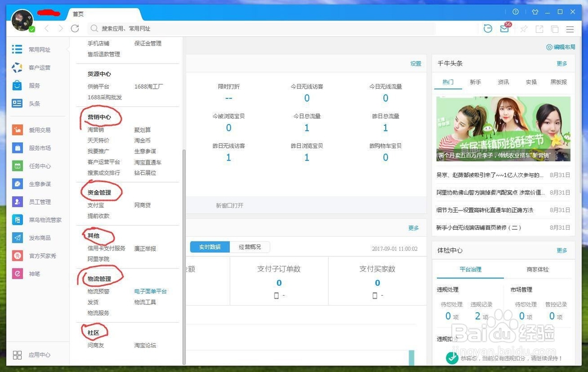The width and height of the screenshot is (588, 372).
Task: Launch the 发布商品 app icon
Action: click(17, 237)
